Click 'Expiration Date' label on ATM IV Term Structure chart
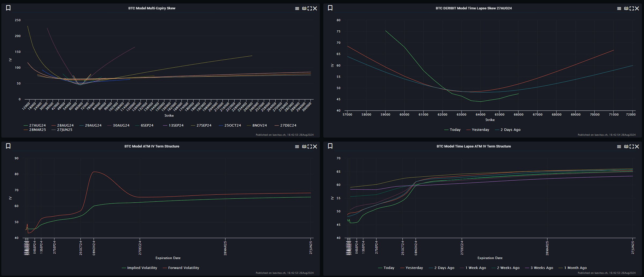Image resolution: width=644 pixels, height=277 pixels. (x=168, y=258)
